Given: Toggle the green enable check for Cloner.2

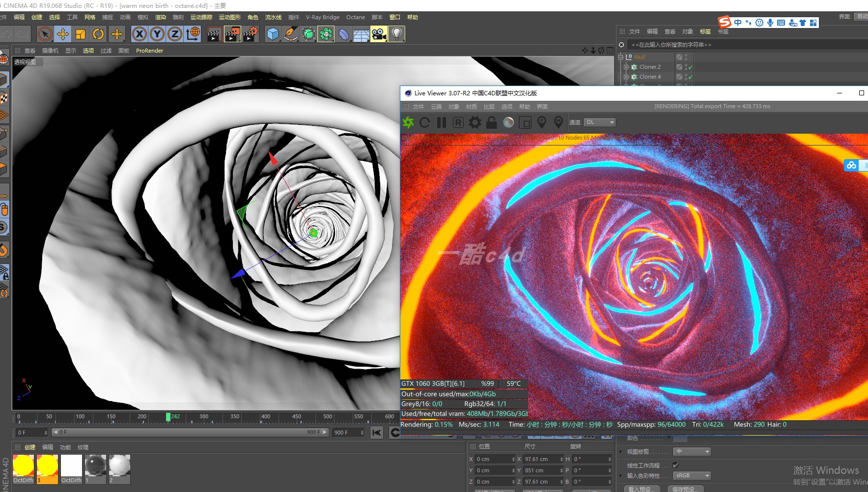Looking at the screenshot, I should coord(690,67).
